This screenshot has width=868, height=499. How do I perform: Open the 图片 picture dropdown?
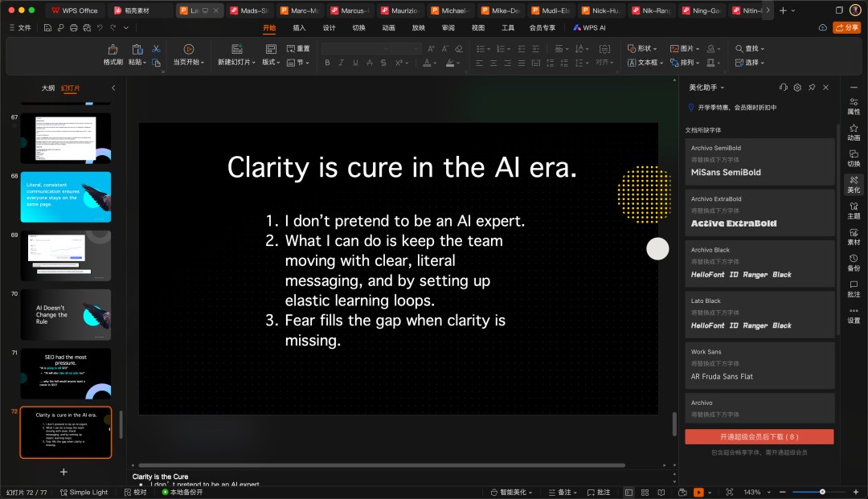click(x=685, y=49)
